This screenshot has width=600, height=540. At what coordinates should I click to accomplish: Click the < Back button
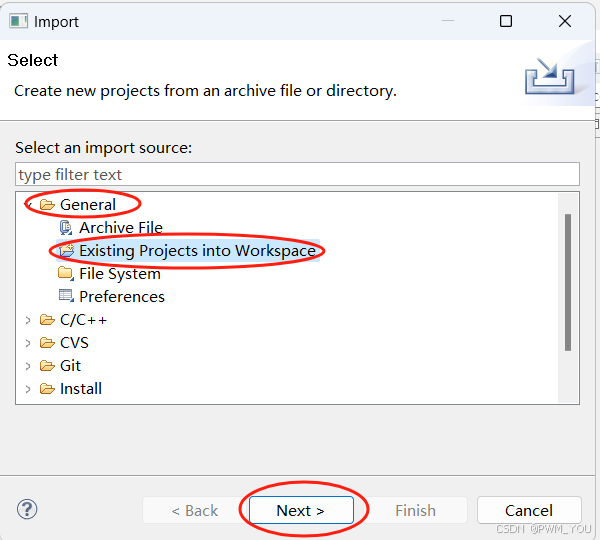pyautogui.click(x=195, y=510)
